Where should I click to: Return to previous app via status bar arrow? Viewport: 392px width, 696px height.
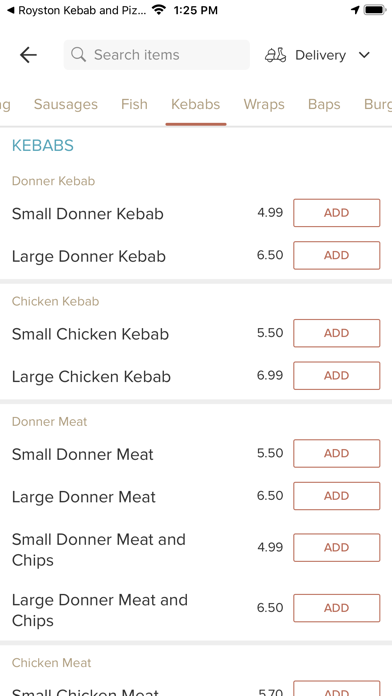[x=11, y=10]
